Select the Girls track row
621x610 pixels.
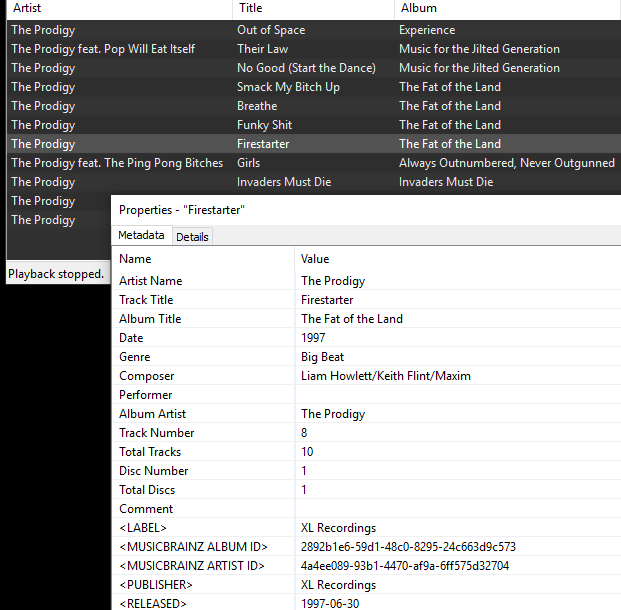[314, 163]
